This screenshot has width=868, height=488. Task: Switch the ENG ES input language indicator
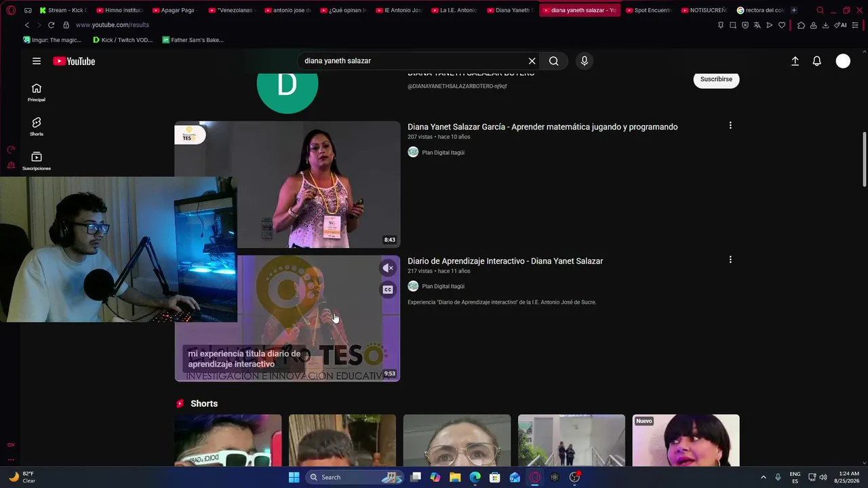(x=795, y=477)
